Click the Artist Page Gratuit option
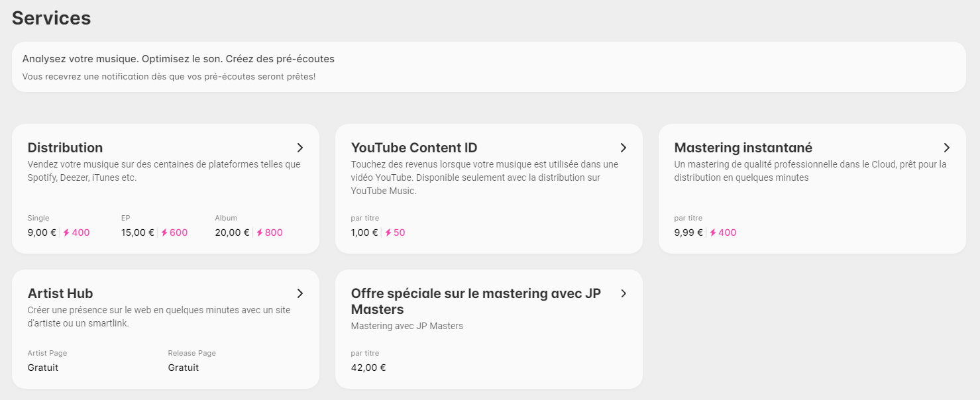 (x=43, y=368)
